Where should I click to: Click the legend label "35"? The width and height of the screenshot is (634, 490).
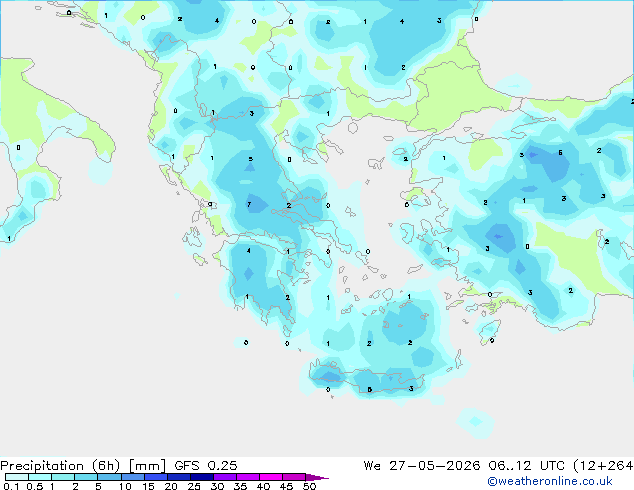pyautogui.click(x=241, y=486)
